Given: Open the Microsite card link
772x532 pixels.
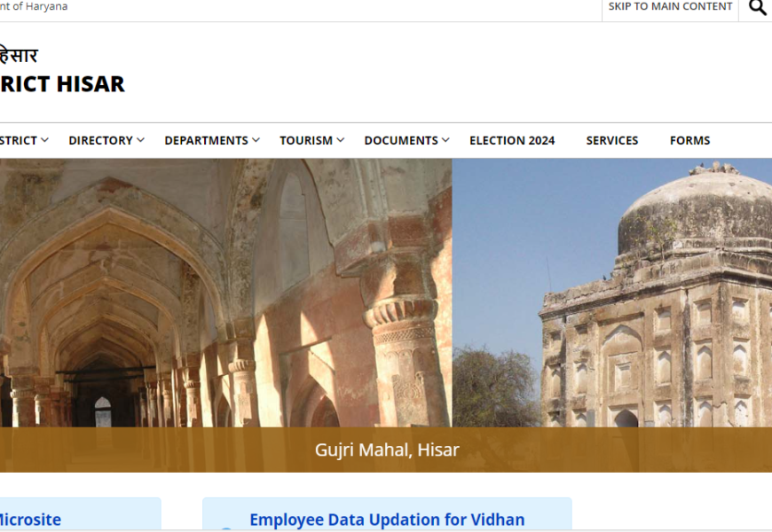Looking at the screenshot, I should tap(30, 520).
